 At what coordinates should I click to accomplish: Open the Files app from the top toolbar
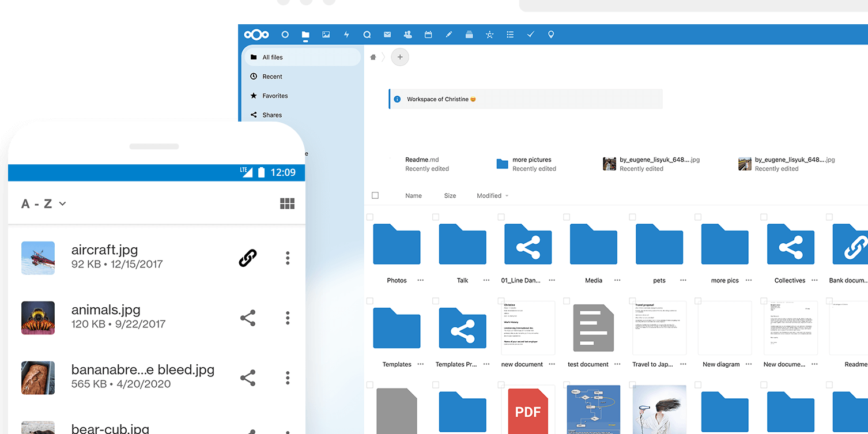pyautogui.click(x=305, y=34)
